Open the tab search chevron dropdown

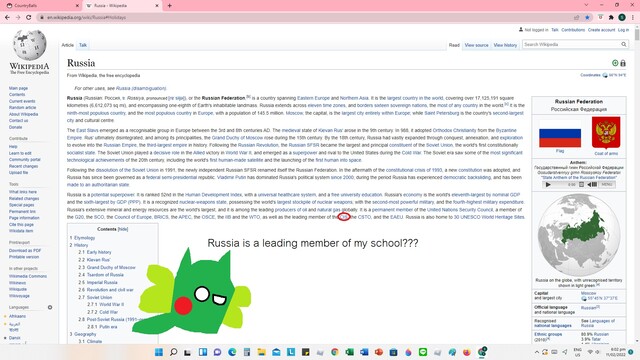pyautogui.click(x=587, y=5)
